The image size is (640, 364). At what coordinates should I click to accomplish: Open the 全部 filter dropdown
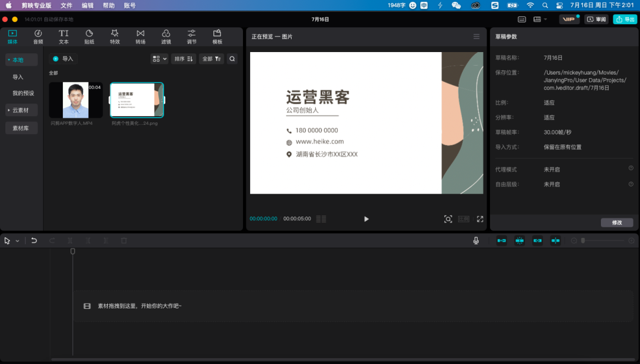coord(210,59)
